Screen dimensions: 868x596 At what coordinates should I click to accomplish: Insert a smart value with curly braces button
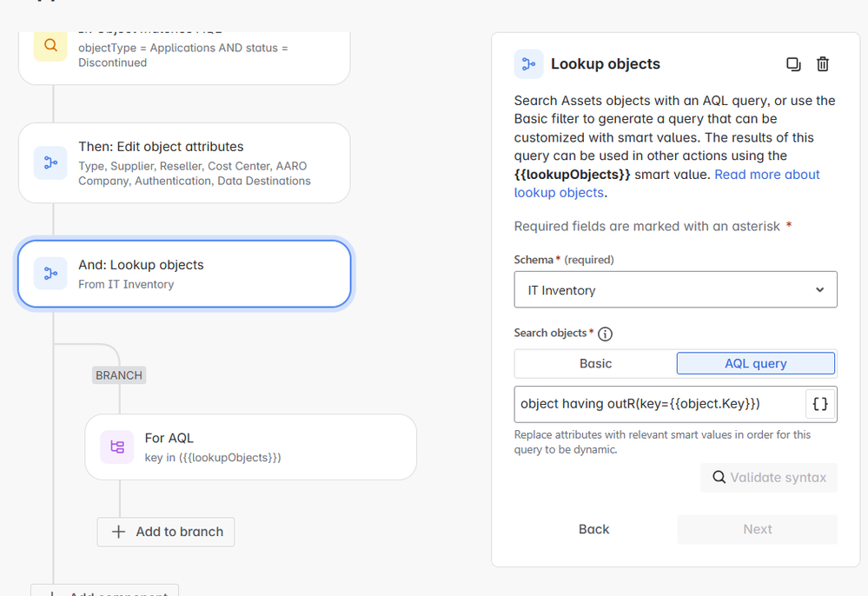point(820,404)
